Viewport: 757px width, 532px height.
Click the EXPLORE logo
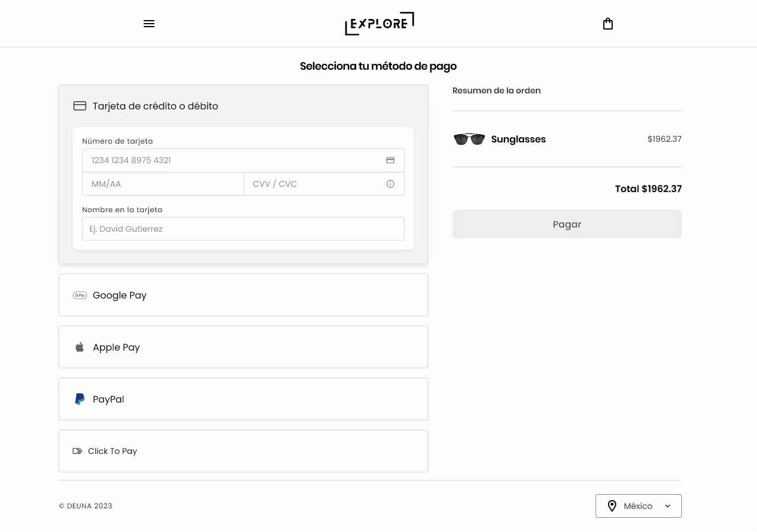point(379,24)
